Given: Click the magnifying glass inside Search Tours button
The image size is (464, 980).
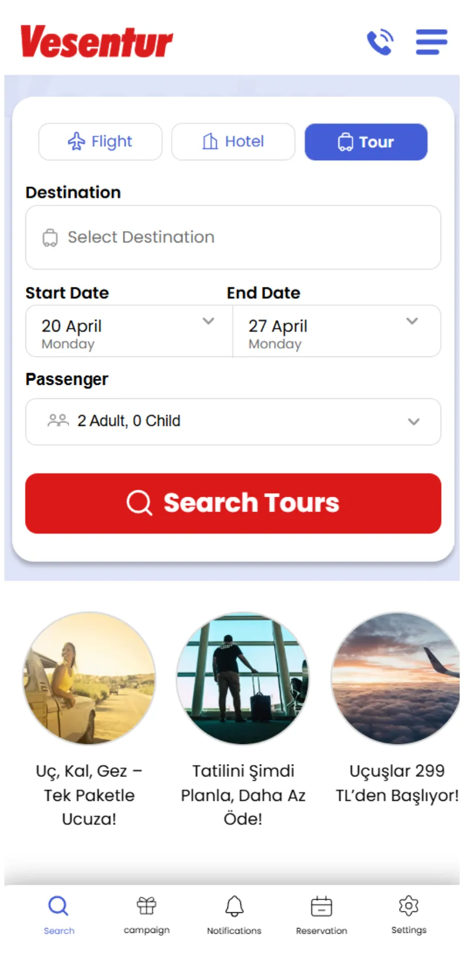Looking at the screenshot, I should [x=139, y=503].
